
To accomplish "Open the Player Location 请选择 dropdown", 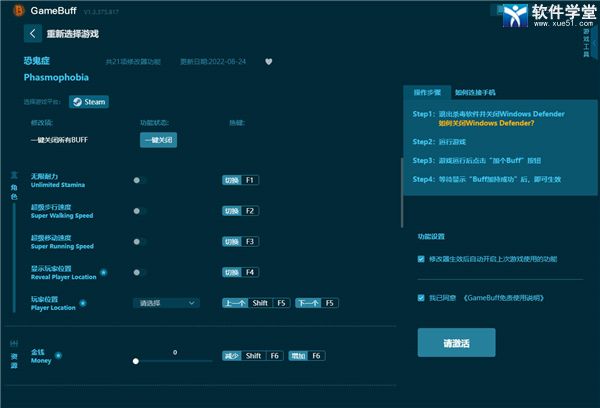I will point(165,302).
